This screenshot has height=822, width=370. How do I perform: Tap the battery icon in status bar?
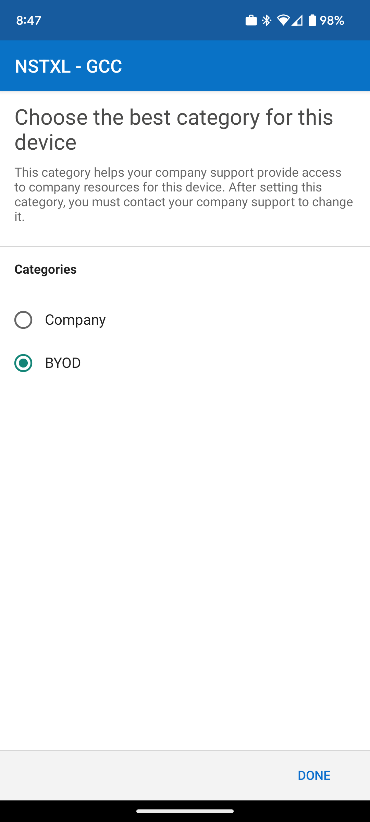[312, 20]
